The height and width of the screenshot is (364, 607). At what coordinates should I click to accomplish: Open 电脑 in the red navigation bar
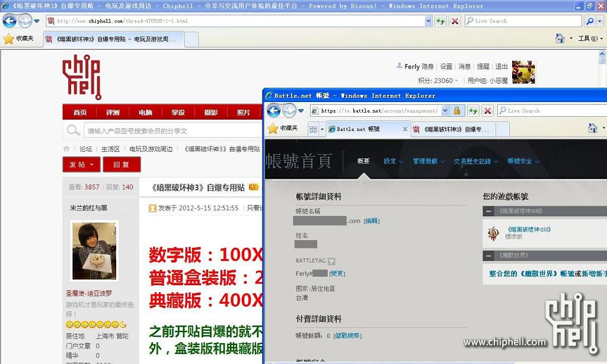point(146,112)
